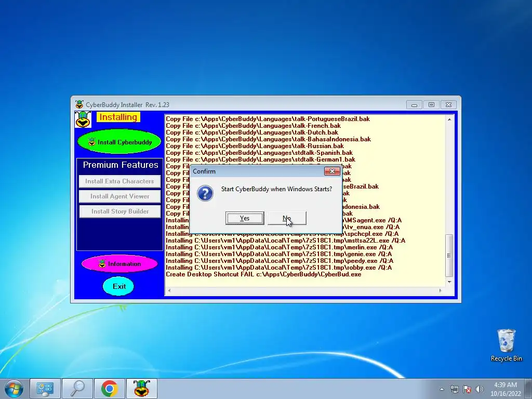Open the Control Panel taskbar icon
This screenshot has width=532, height=399.
coord(45,389)
